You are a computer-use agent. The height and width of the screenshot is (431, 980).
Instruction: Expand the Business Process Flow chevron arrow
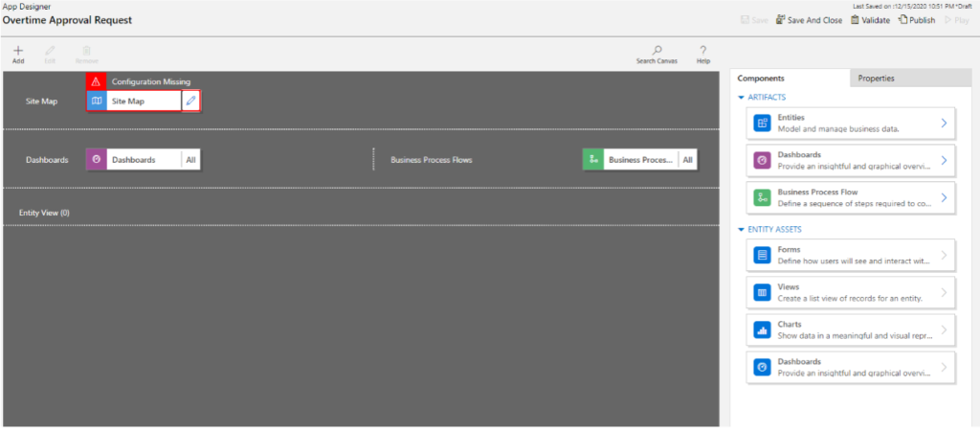coord(944,198)
